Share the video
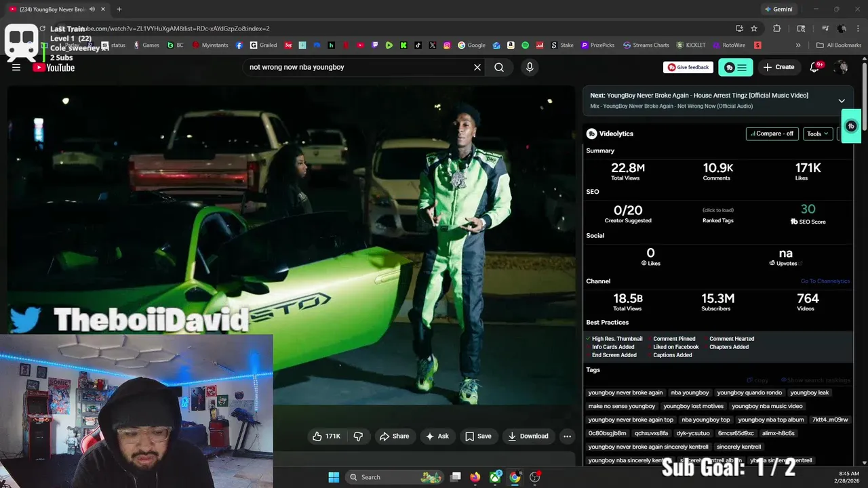This screenshot has width=868, height=488. pos(394,436)
